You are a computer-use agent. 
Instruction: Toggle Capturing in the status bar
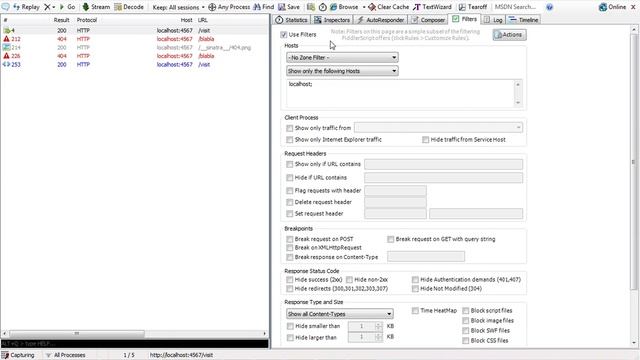click(18, 355)
